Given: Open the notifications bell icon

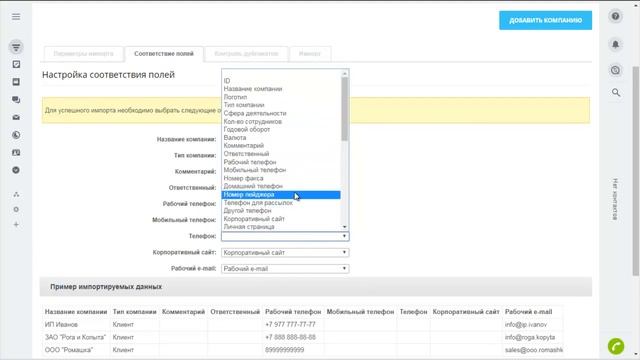Looking at the screenshot, I should pos(616,44).
